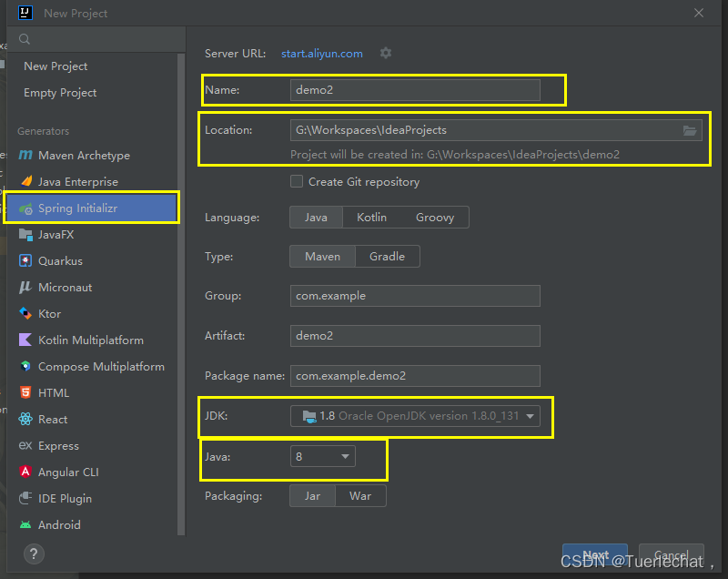Viewport: 728px width, 579px height.
Task: Close the New Project dialog
Action: (699, 13)
